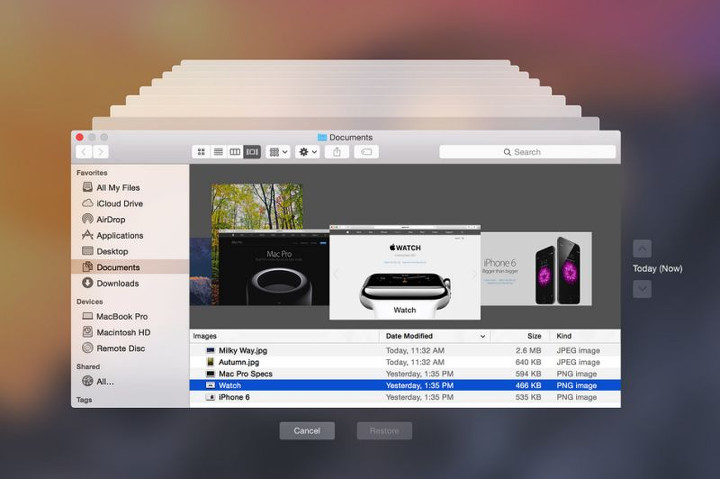This screenshot has height=479, width=720.
Task: Click the Milky Way.jpg file icon
Action: (210, 350)
